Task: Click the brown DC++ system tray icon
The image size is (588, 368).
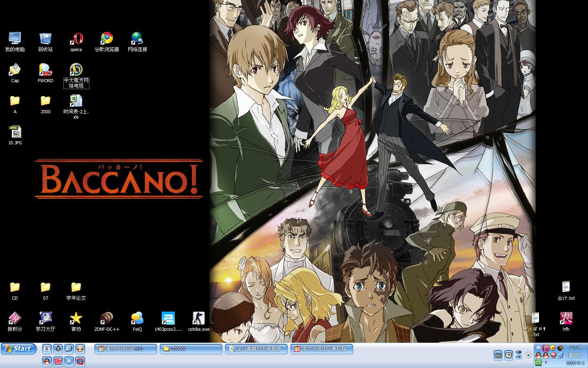Action: [560, 348]
